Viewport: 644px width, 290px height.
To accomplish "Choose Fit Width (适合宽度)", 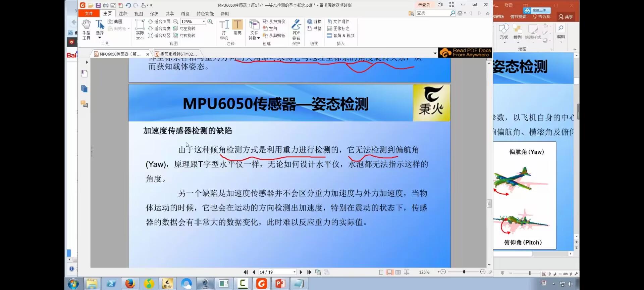I will pos(159,29).
